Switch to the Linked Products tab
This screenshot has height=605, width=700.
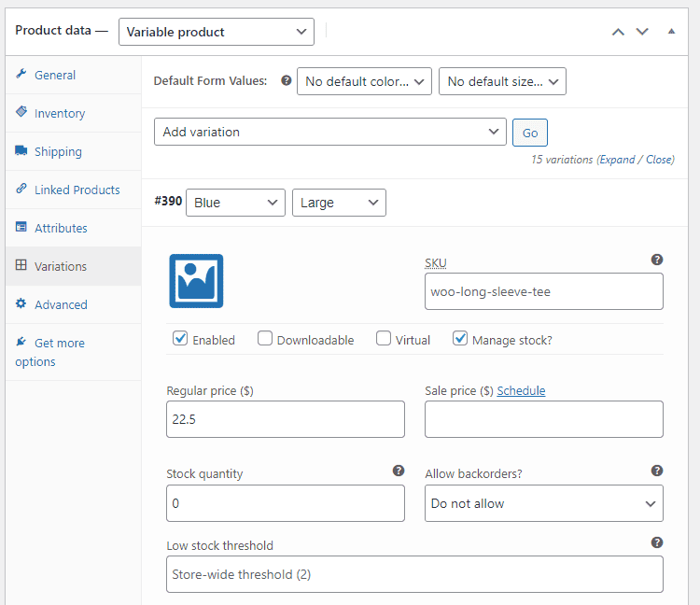73,190
